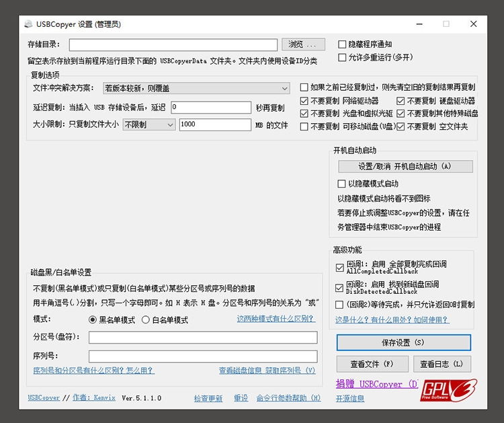Image resolution: width=504 pixels, height=423 pixels.
Task: Click the 检查更新 link
Action: click(x=208, y=398)
